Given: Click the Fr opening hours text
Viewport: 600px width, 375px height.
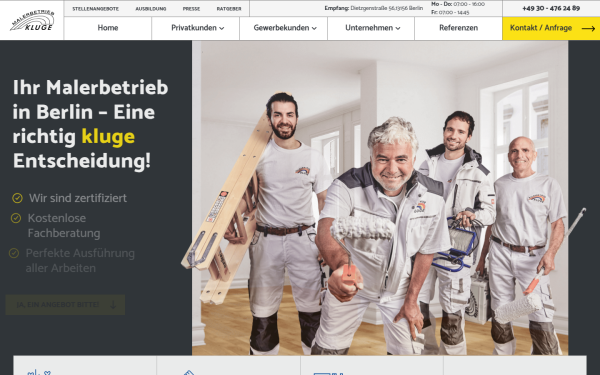Looking at the screenshot, I should tap(450, 12).
